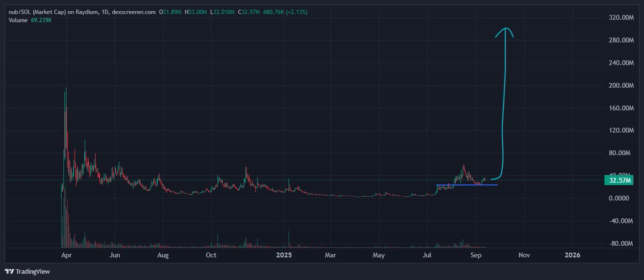Click the Mar label on time axis
The image size is (644, 280).
tap(331, 255)
